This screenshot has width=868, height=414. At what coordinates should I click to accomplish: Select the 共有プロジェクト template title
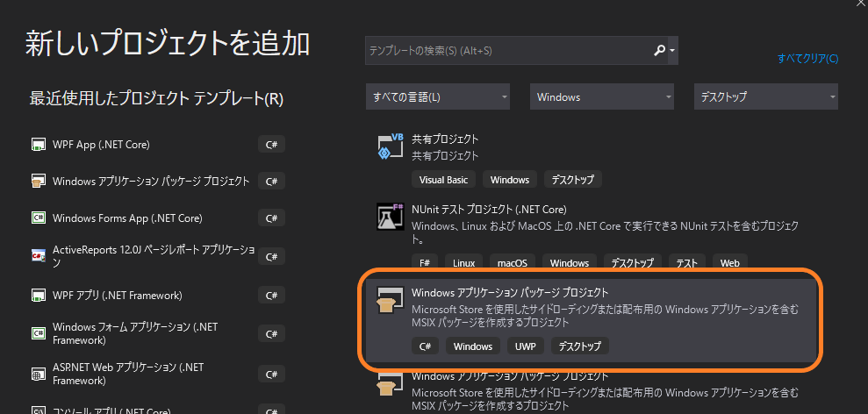(x=445, y=139)
